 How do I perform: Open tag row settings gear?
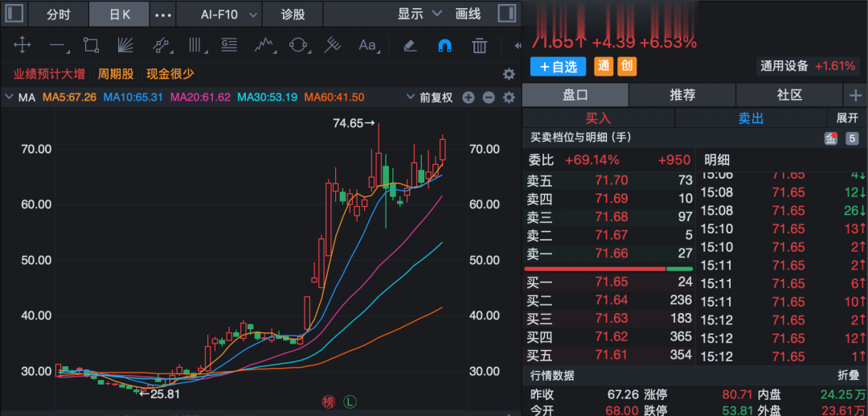[x=509, y=74]
